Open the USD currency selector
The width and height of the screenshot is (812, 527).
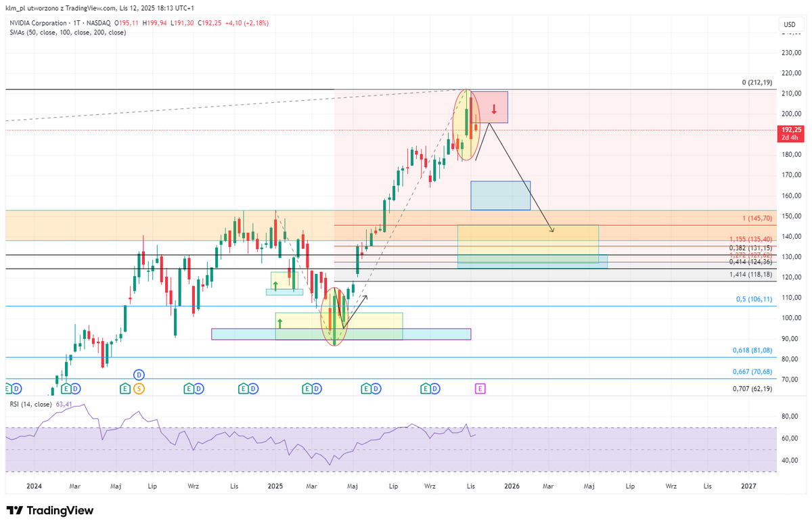[x=789, y=24]
